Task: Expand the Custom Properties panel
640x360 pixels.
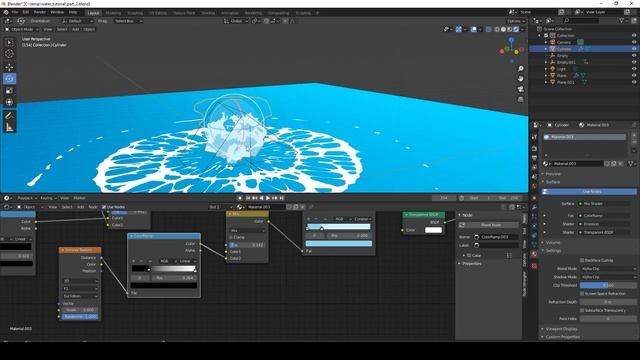Action: point(562,337)
